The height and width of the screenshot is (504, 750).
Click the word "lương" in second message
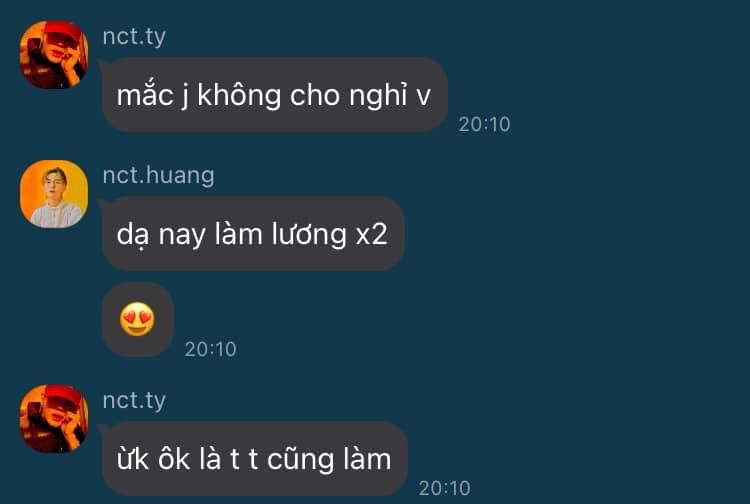point(309,235)
